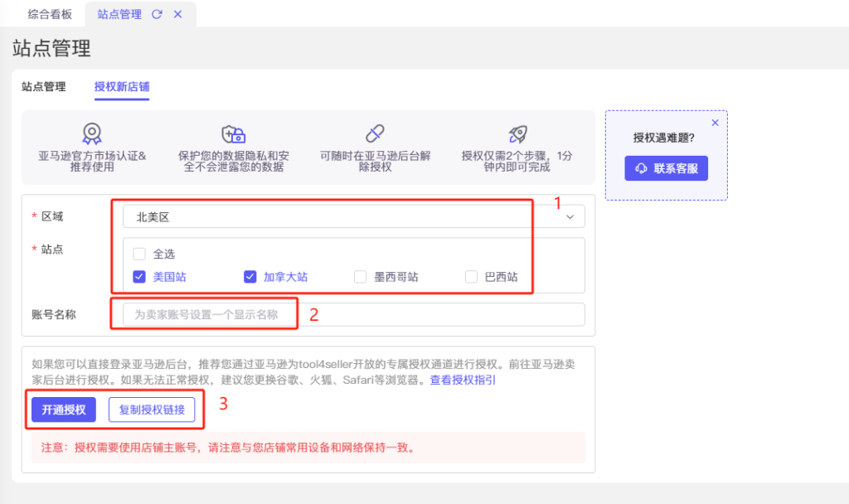Switch to the 综合看板 tab

[x=50, y=14]
